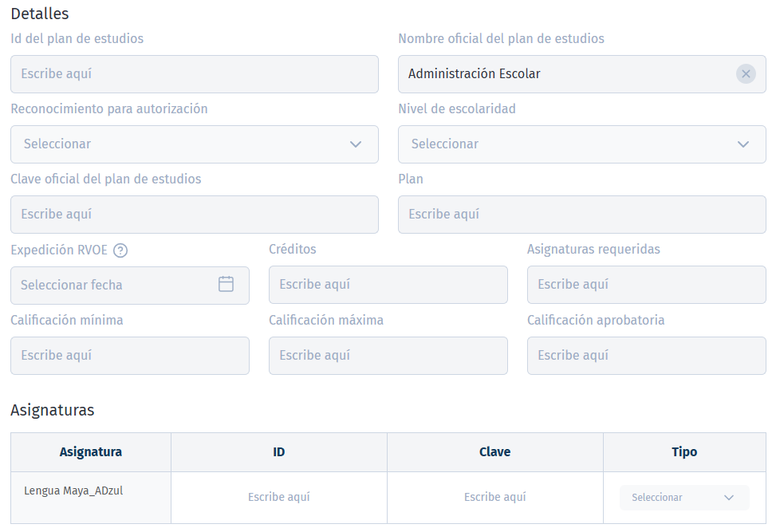Enter the ID cell for Lengua Maya_ADzul

[x=278, y=497]
